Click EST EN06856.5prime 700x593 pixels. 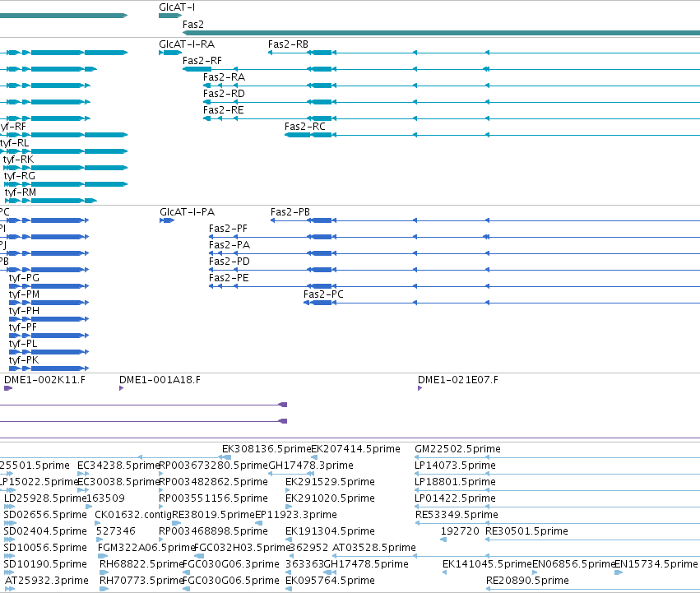tap(573, 564)
